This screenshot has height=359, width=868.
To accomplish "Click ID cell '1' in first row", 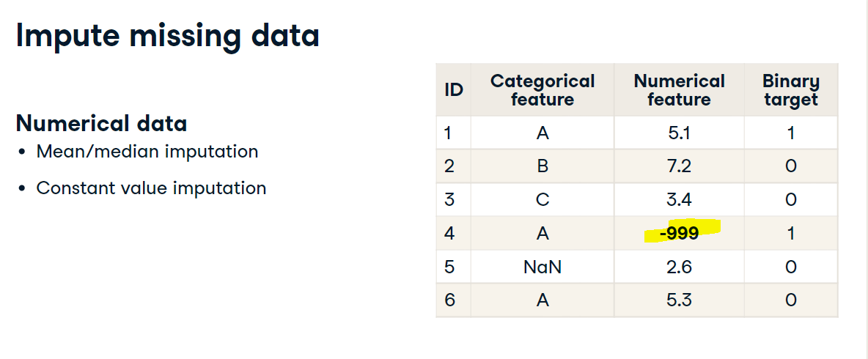I will tap(453, 133).
